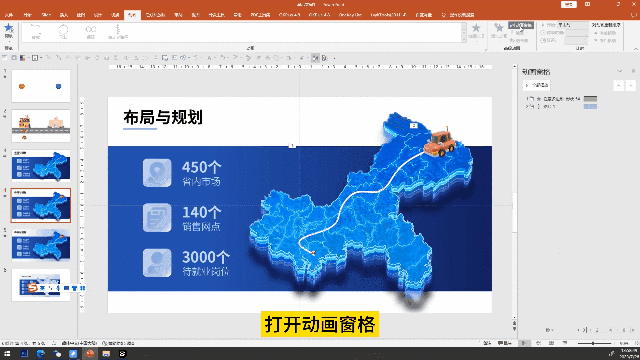Expand the animation gallery more arrow
The height and width of the screenshot is (360, 640).
tap(464, 39)
